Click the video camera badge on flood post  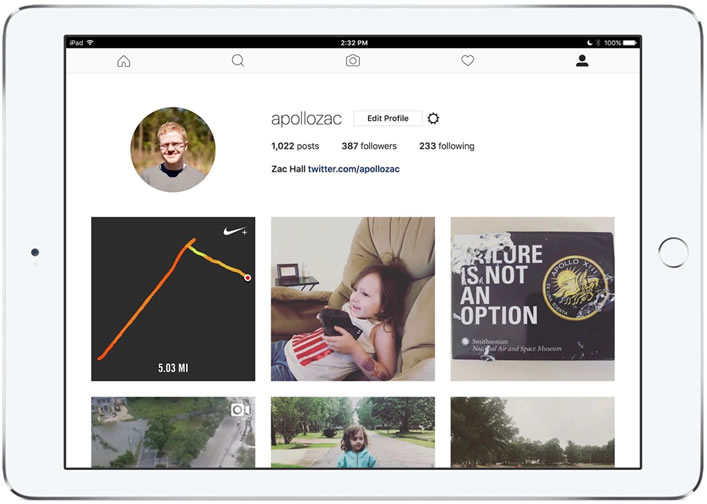click(240, 409)
